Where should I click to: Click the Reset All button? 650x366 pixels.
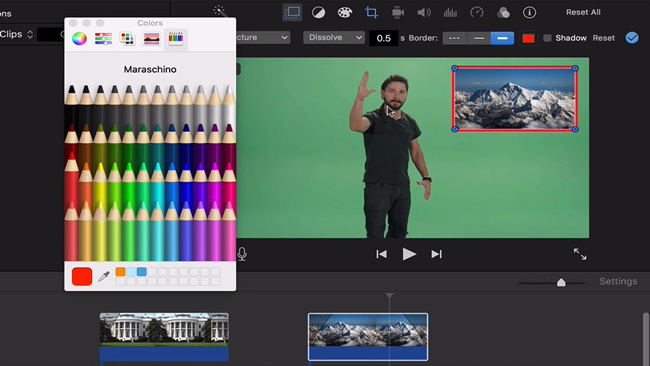[x=583, y=12]
